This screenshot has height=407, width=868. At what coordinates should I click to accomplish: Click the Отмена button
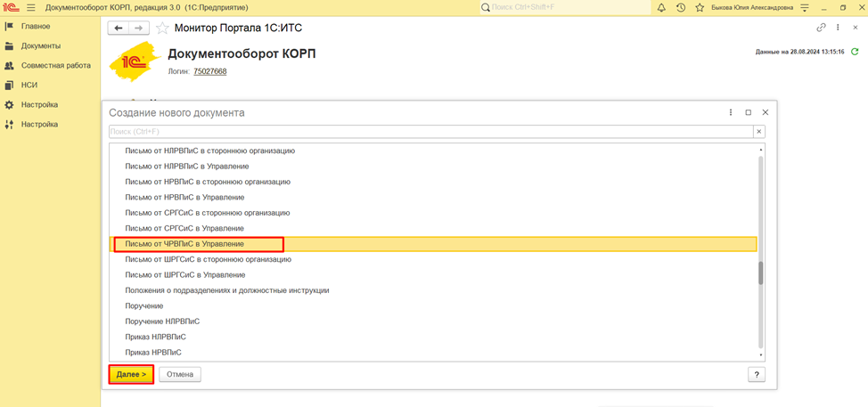click(180, 374)
